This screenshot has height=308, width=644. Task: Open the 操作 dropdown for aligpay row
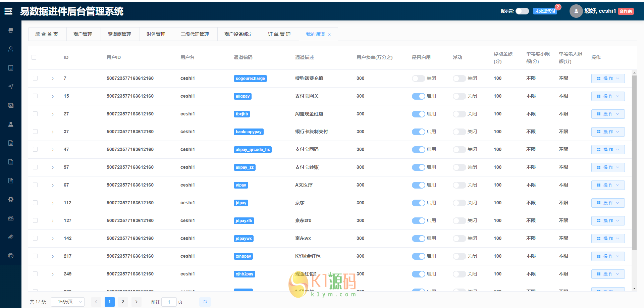click(608, 96)
